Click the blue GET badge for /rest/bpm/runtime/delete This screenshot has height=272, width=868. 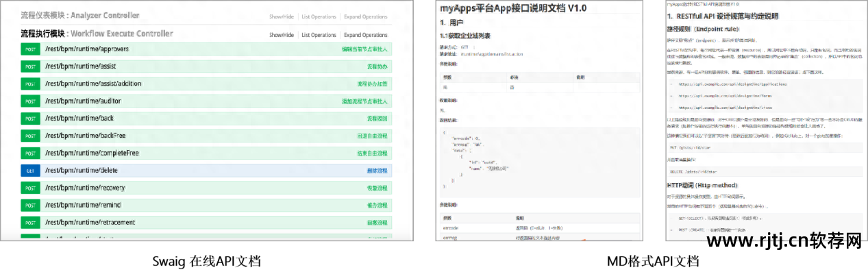(x=30, y=170)
